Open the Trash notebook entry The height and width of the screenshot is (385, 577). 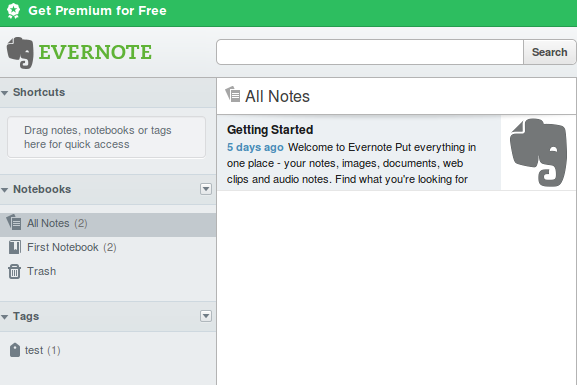tap(42, 271)
